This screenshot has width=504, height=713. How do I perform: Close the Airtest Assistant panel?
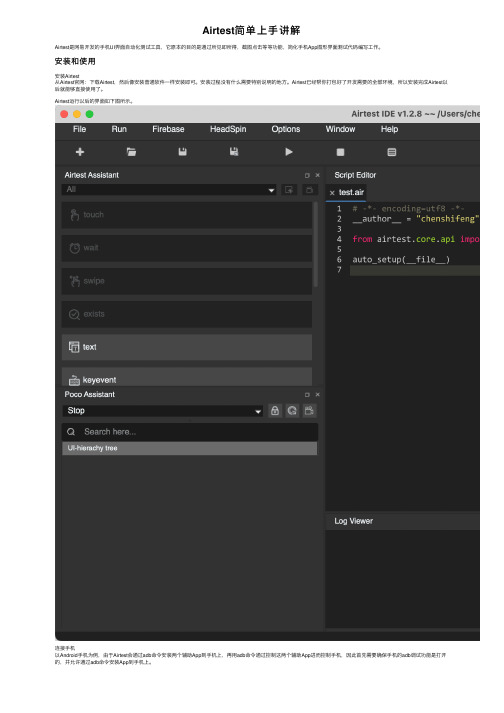point(318,176)
